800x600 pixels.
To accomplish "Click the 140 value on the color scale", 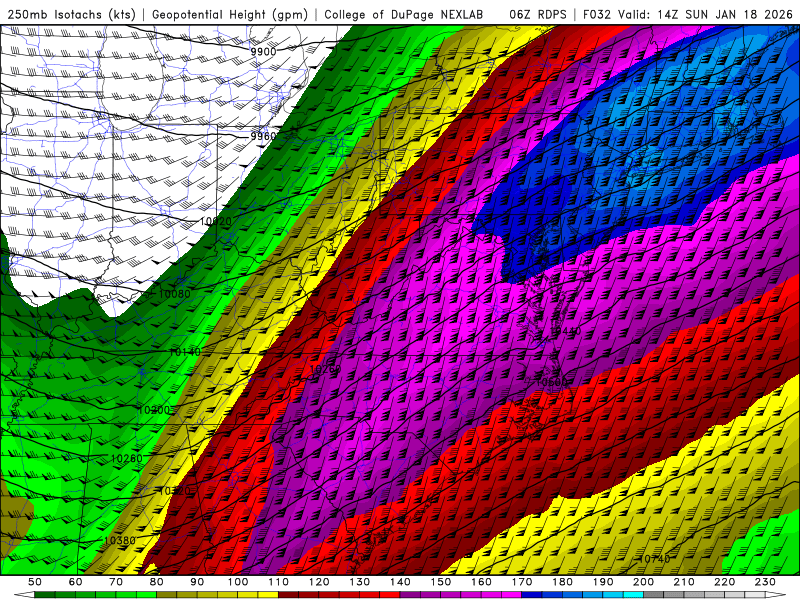I will coord(400,582).
